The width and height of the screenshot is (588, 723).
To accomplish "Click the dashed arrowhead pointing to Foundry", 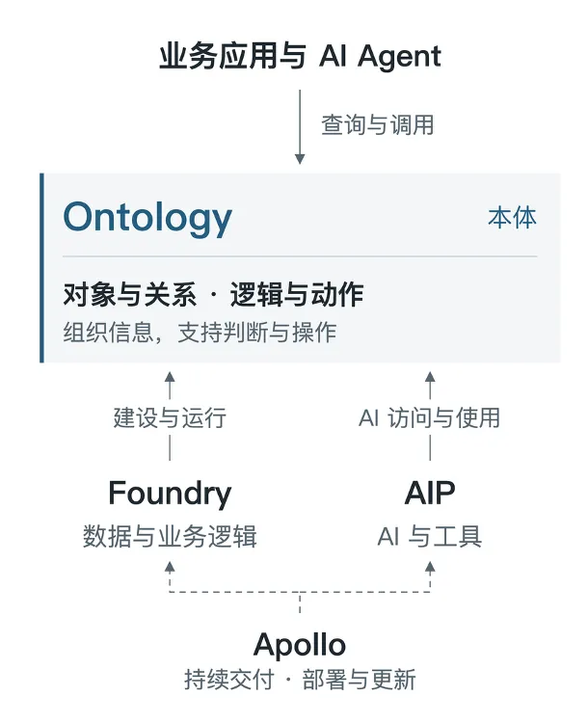I will 170,567.
